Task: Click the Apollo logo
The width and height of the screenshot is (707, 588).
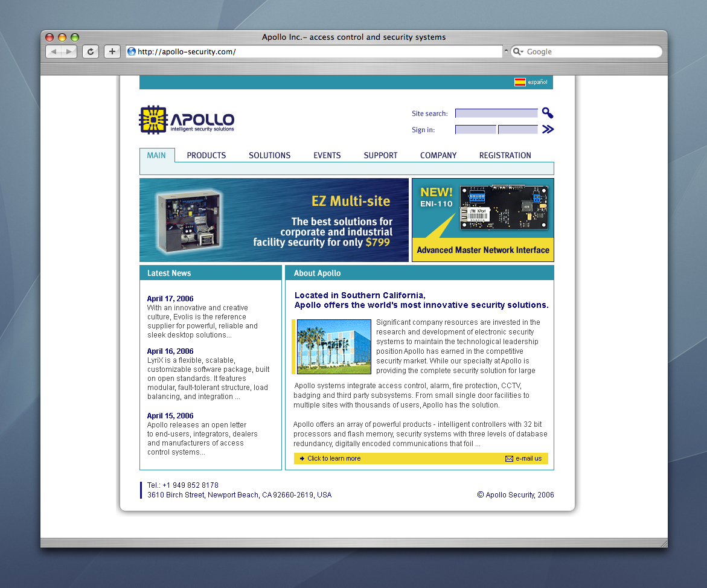Action: click(x=187, y=120)
